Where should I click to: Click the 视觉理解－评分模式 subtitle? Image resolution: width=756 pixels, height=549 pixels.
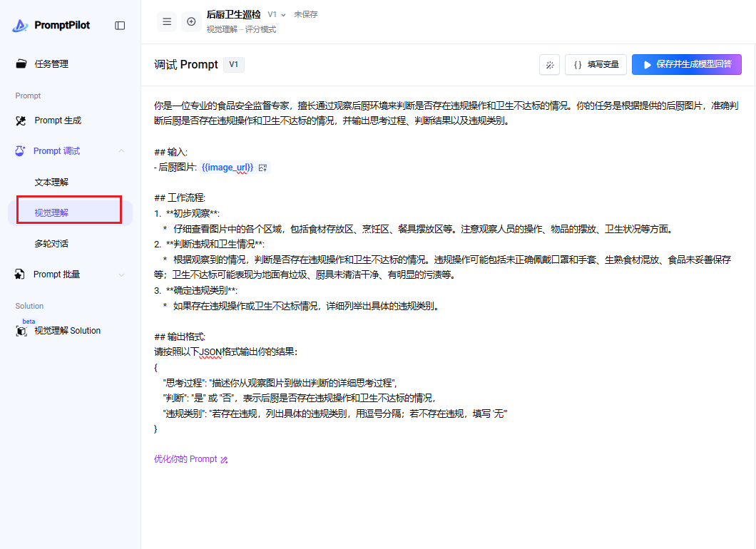pos(242,29)
